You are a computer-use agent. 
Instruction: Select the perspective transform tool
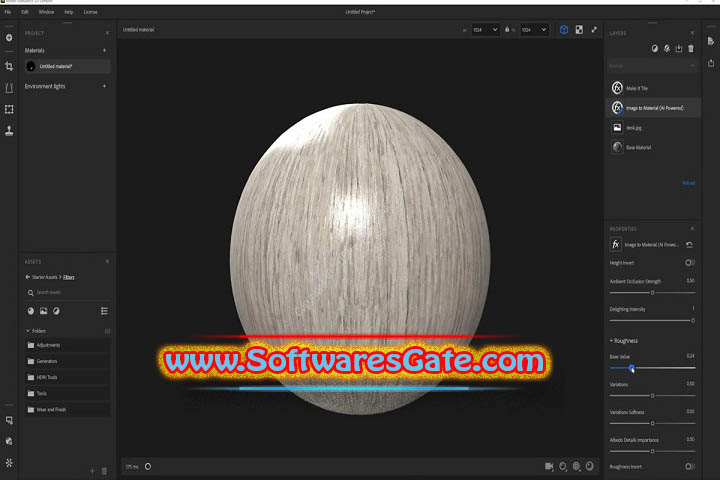[9, 88]
